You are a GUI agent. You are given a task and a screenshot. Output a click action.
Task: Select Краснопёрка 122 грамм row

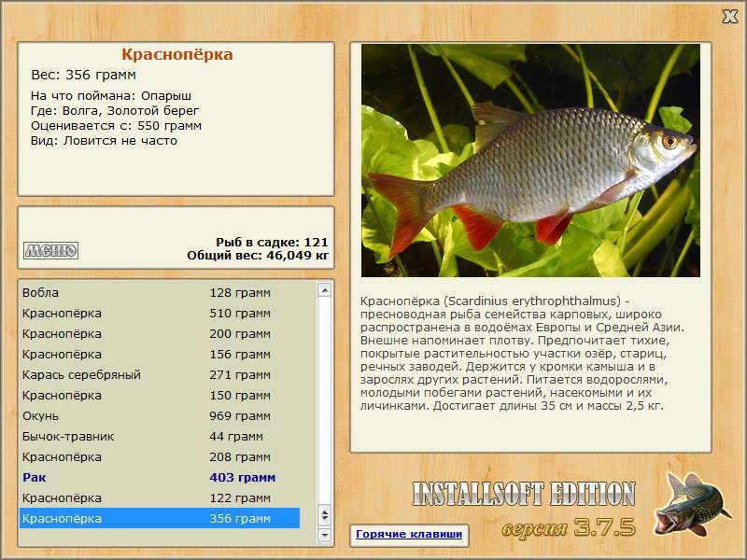(160, 498)
